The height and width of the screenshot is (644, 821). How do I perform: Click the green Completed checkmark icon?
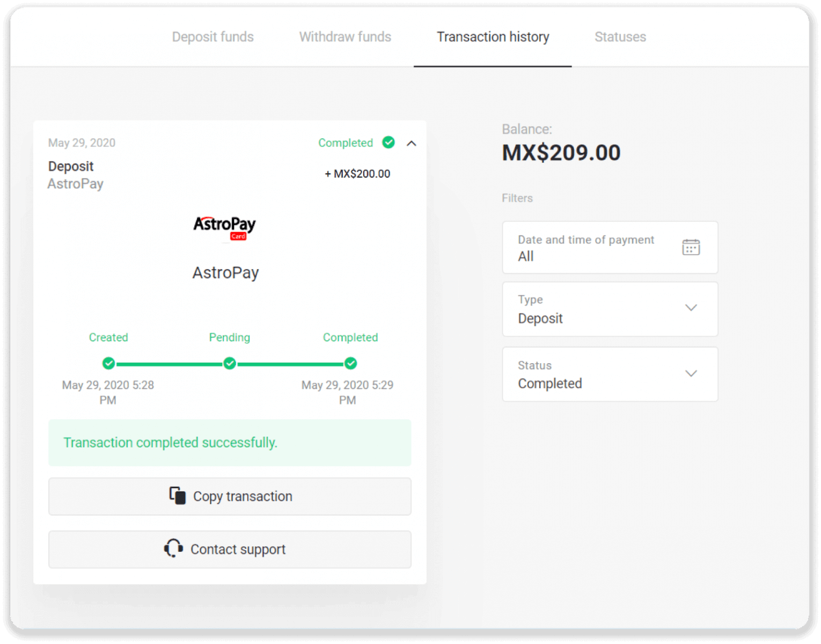(388, 142)
